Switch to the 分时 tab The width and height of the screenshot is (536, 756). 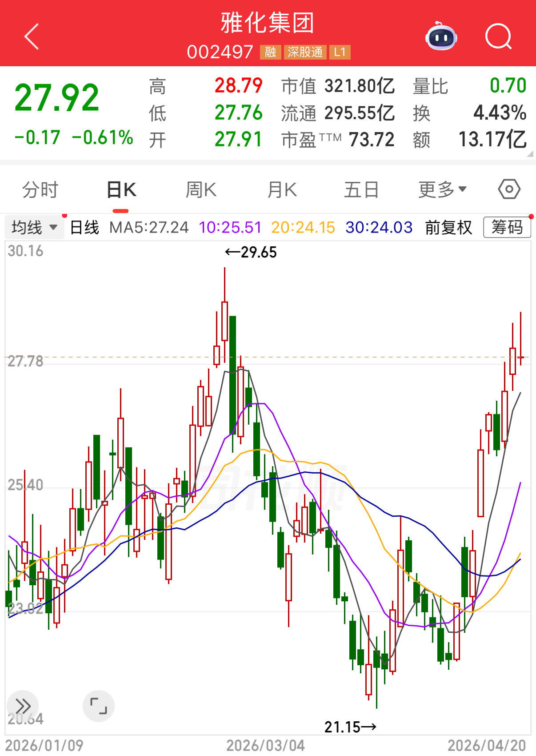tap(40, 190)
